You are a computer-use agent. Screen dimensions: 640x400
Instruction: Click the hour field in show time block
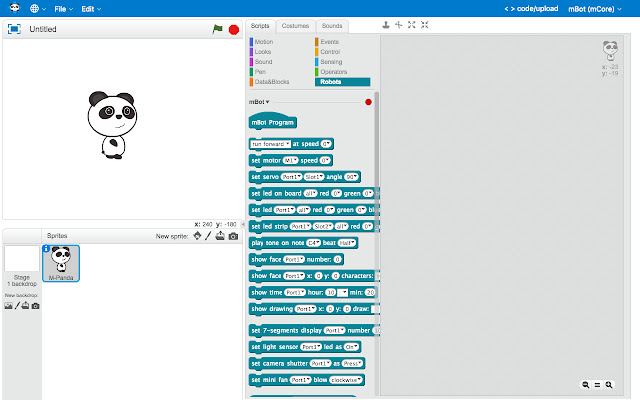click(x=331, y=293)
